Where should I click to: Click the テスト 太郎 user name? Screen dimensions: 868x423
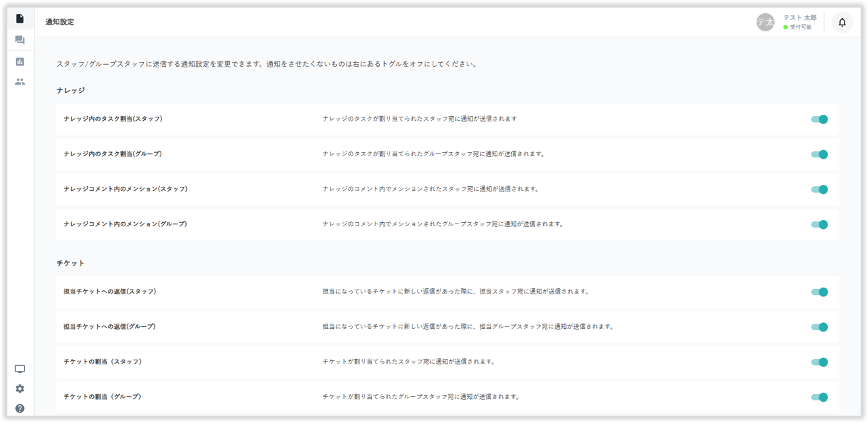pos(799,17)
